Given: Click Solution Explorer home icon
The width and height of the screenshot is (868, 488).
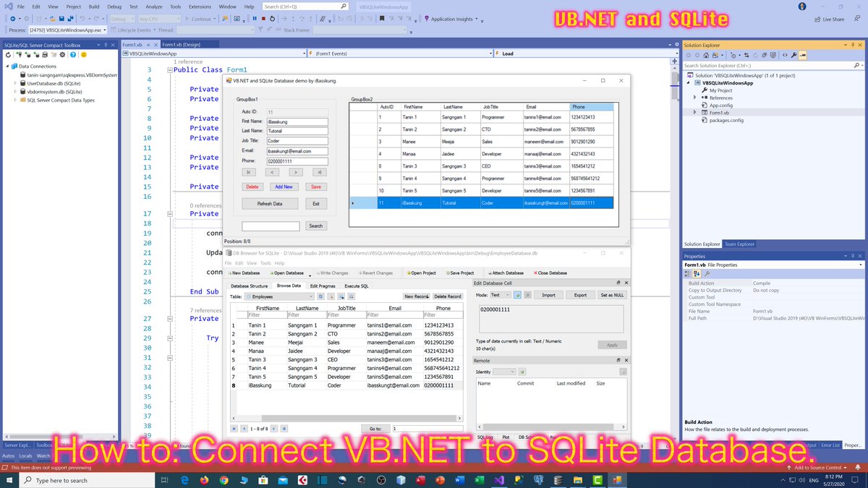Looking at the screenshot, I should 705,54.
